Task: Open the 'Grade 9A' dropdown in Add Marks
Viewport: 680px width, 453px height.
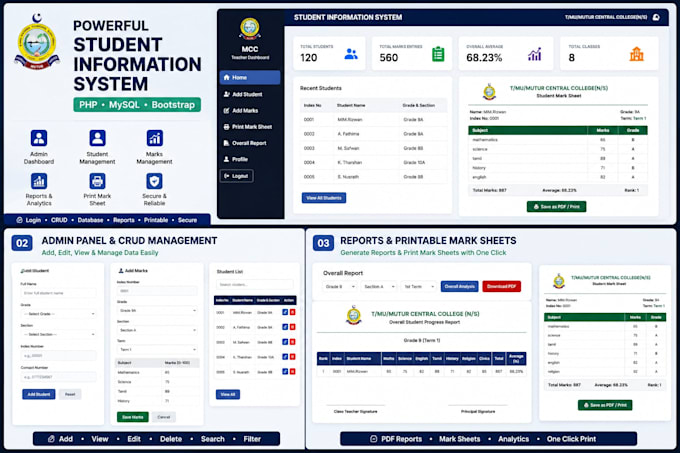Action: tap(157, 310)
